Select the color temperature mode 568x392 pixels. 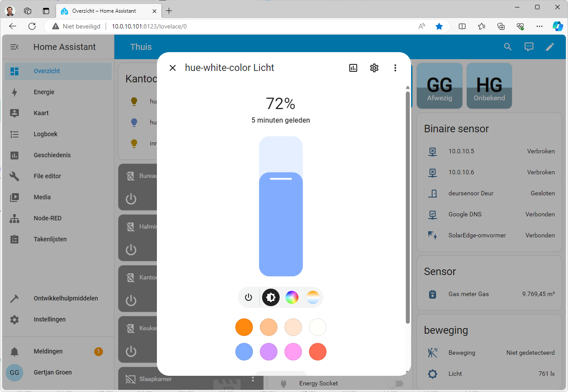point(312,297)
